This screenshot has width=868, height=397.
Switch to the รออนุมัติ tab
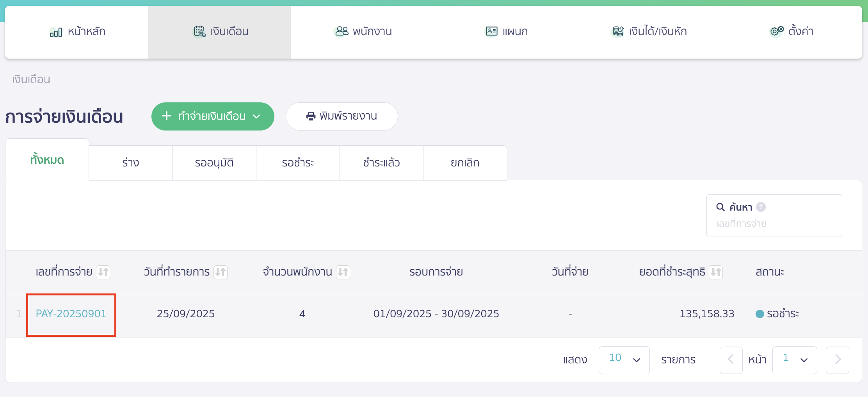coord(214,163)
